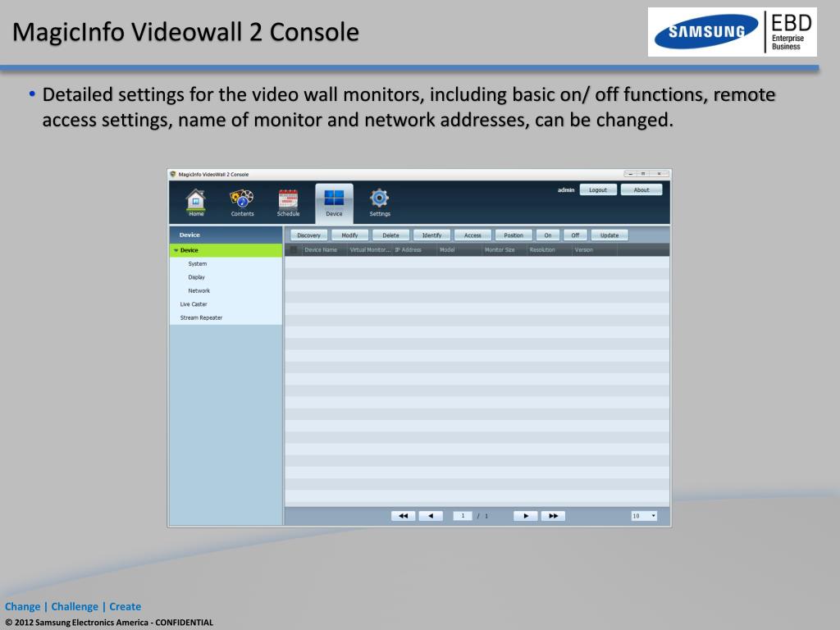Click the admin username label

pyautogui.click(x=566, y=189)
